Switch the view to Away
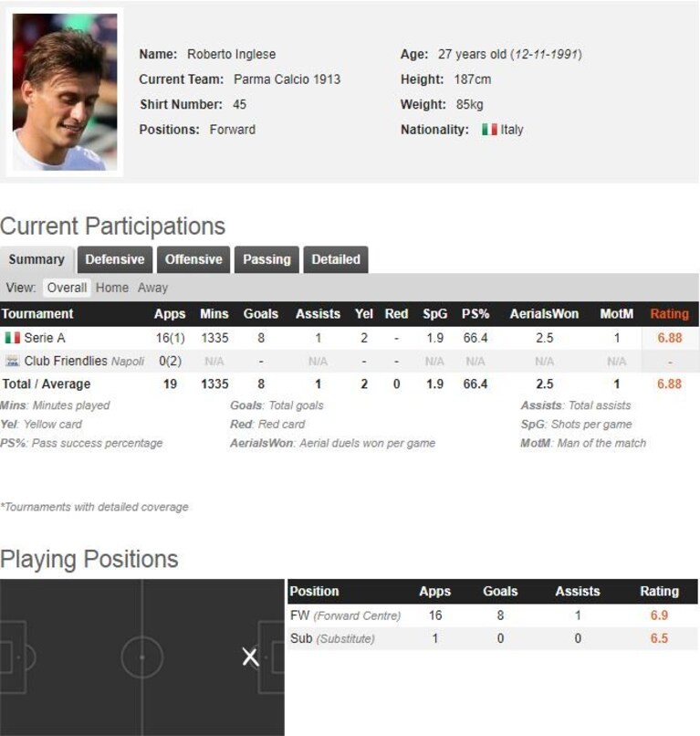The image size is (700, 736). pyautogui.click(x=152, y=288)
